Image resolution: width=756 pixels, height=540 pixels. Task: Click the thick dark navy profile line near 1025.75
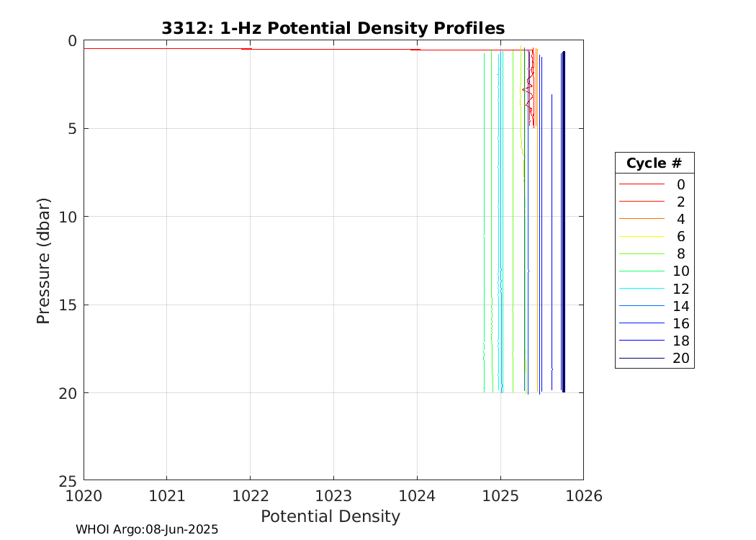(564, 222)
